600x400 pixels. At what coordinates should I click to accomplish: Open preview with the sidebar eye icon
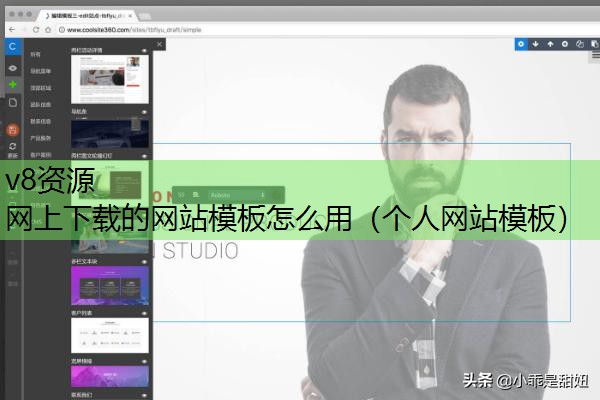[x=13, y=68]
